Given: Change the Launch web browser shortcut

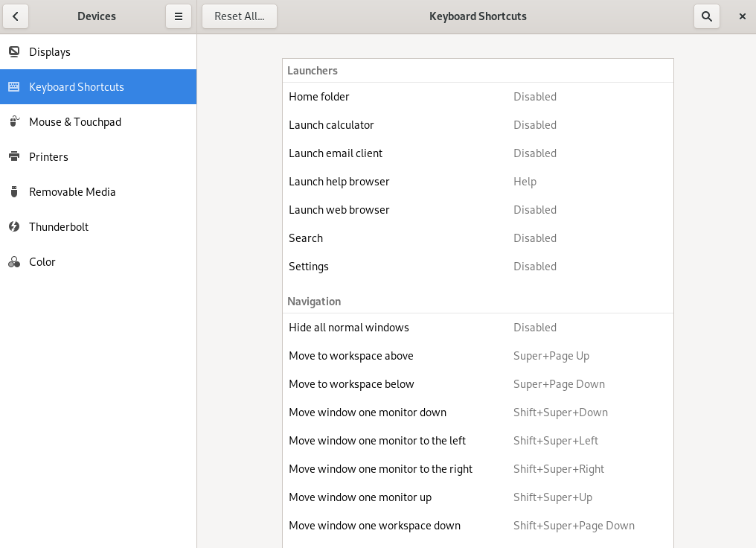Looking at the screenshot, I should tap(478, 210).
